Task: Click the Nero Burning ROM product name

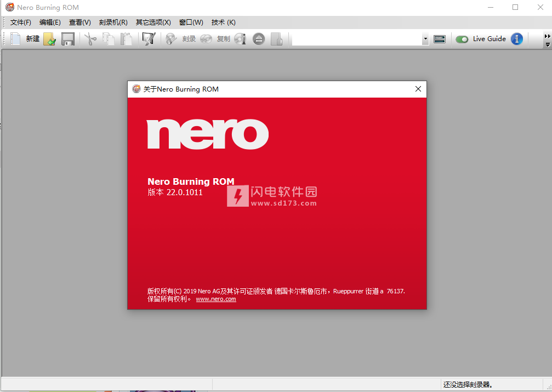Action: point(191,181)
